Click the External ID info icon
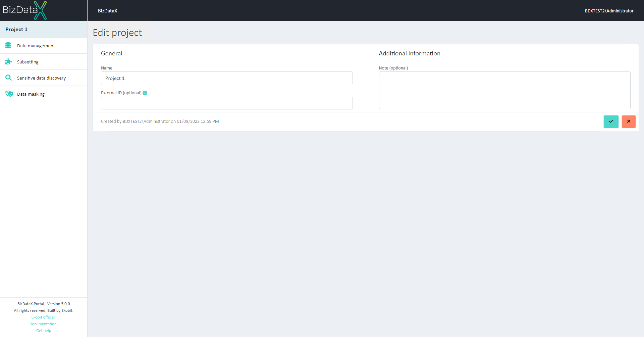The height and width of the screenshot is (337, 644). tap(145, 93)
